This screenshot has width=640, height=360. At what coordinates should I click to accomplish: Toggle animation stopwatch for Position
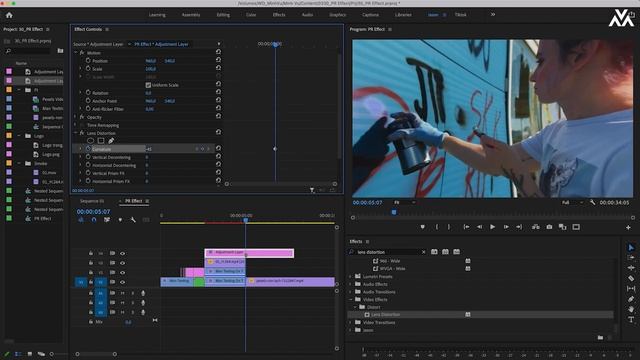88,60
